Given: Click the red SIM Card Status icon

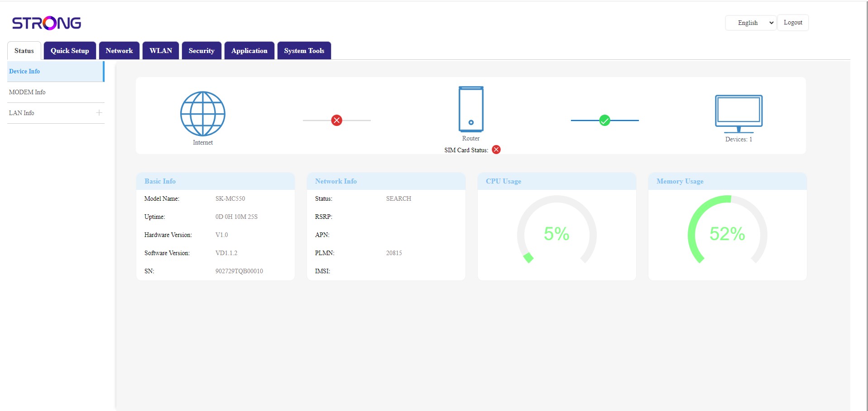Looking at the screenshot, I should click(x=496, y=150).
